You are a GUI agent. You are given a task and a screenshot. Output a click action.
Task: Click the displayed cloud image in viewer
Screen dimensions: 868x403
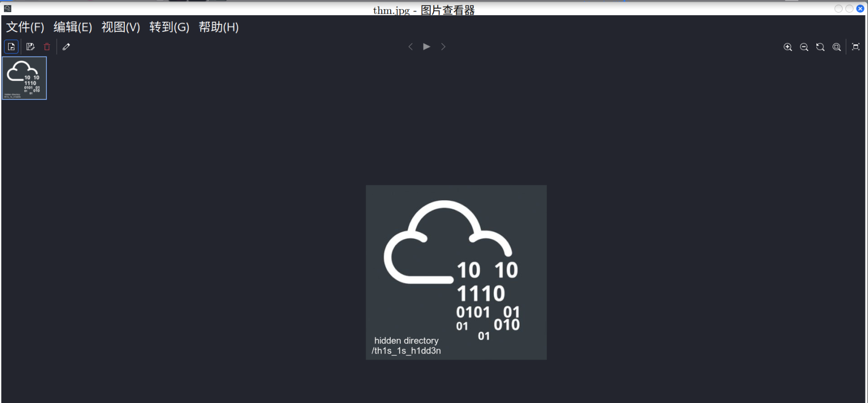[456, 272]
